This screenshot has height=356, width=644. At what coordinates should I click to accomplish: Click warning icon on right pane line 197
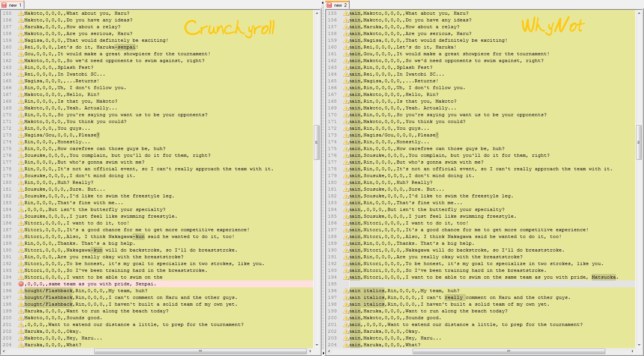[346, 297]
